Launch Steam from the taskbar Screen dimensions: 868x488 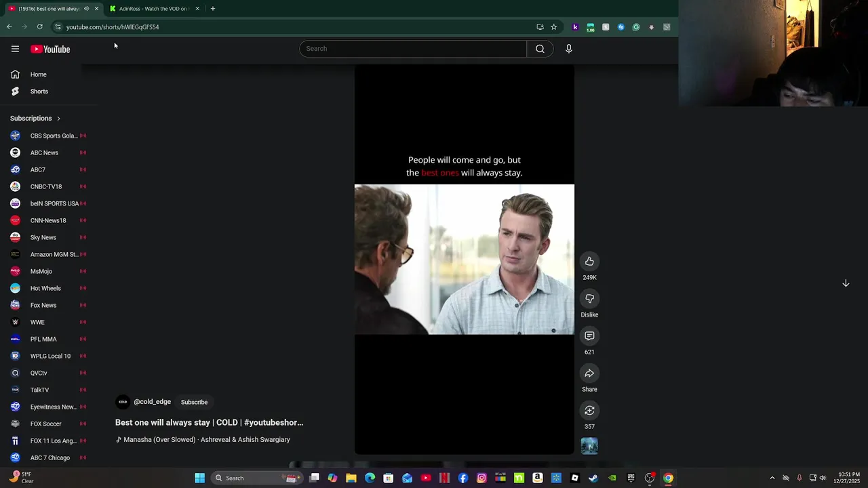593,478
